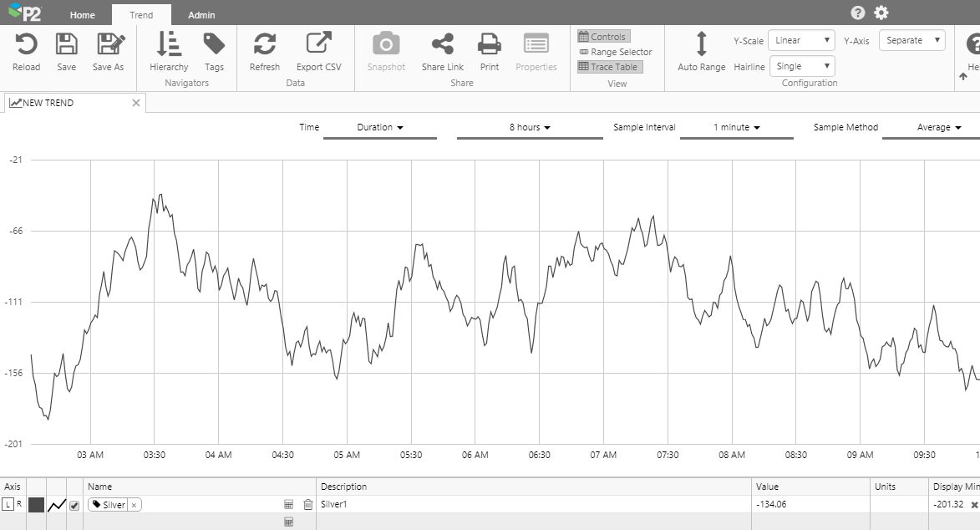Collapse the ribbon with up arrow
980x530 pixels.
(963, 76)
